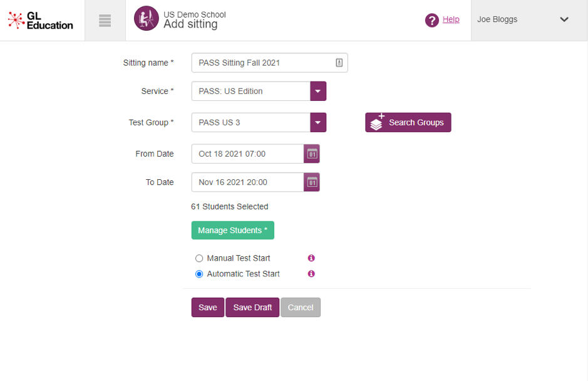Select the Automatic Test Start radio button
The image size is (588, 381).
(x=199, y=274)
